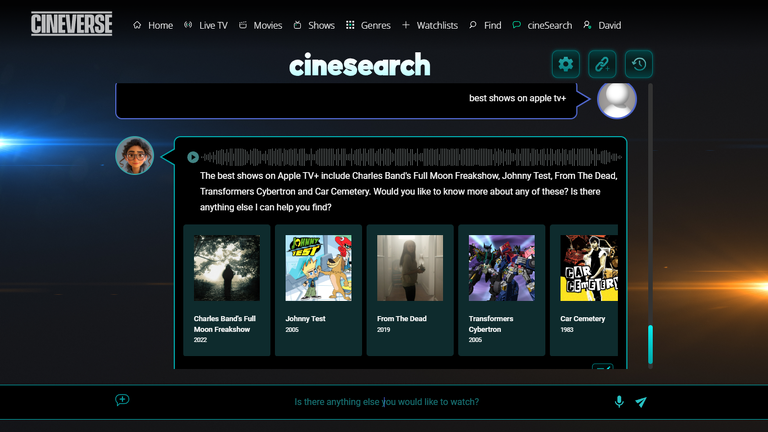Click Transformers Cybertron title text
Viewport: 768px width, 432px height.
click(491, 324)
